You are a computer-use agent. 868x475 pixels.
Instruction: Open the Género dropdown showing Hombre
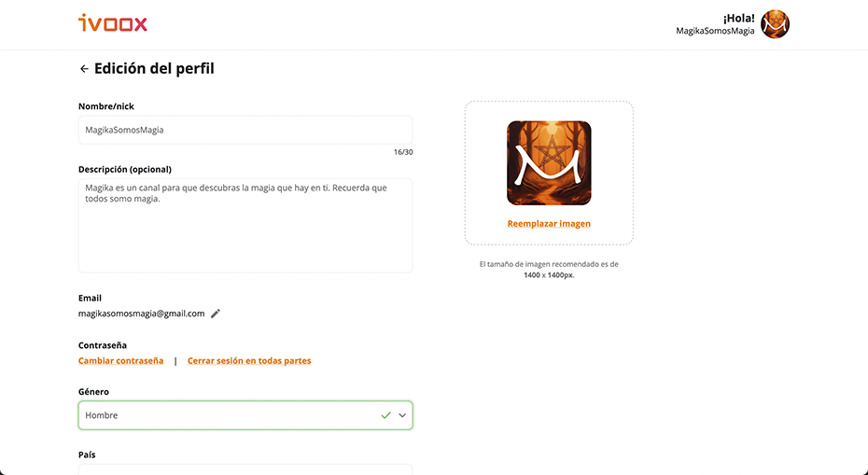(245, 415)
